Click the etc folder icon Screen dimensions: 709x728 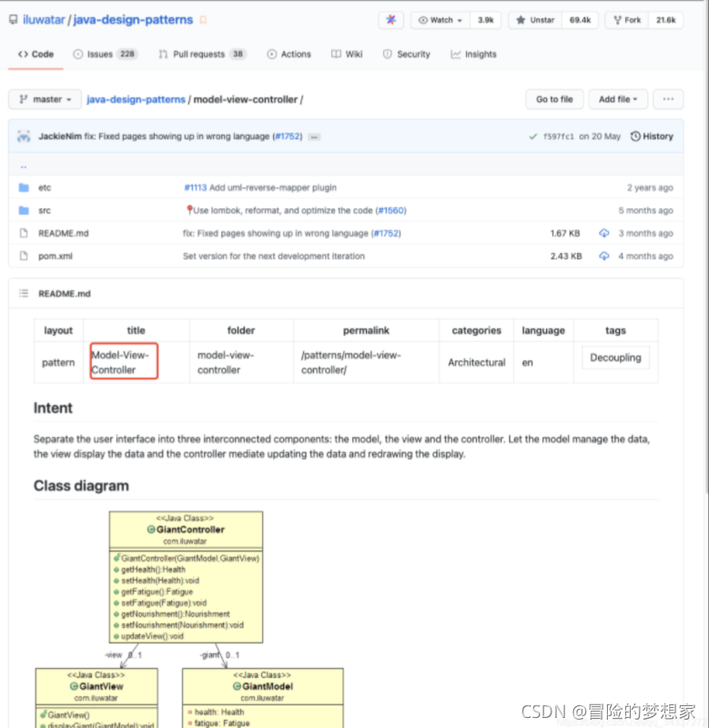[24, 187]
